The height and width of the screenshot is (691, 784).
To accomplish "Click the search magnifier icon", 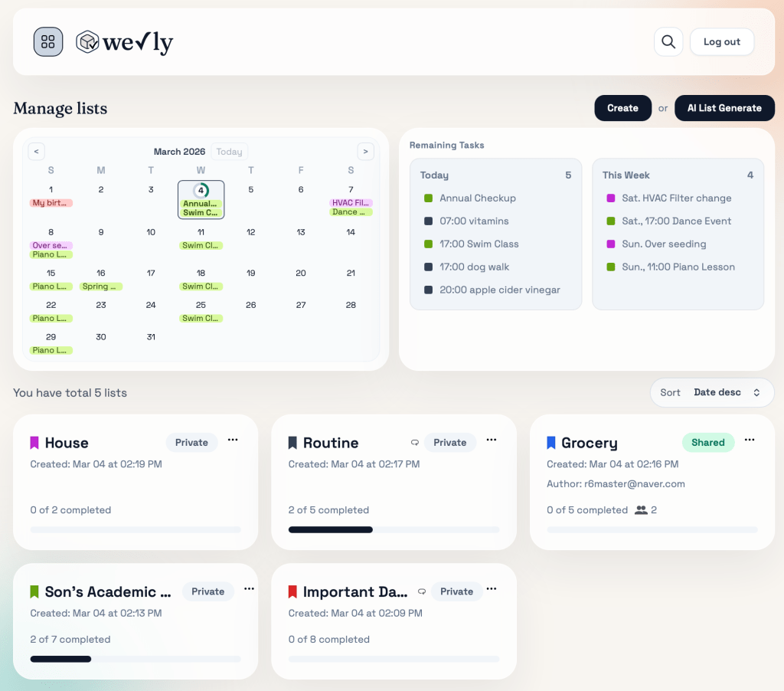I will [668, 42].
